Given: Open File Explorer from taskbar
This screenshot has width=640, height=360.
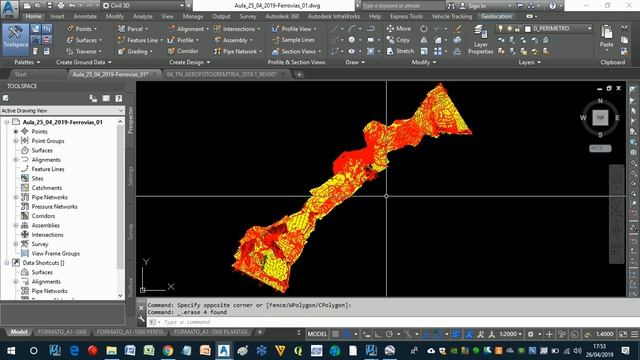Looking at the screenshot, I should tap(111, 351).
